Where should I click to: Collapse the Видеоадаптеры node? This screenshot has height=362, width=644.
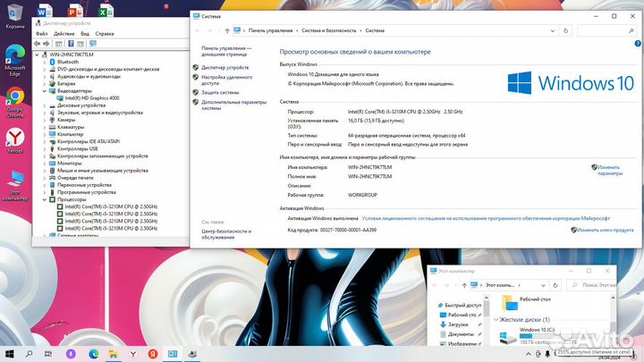click(45, 91)
